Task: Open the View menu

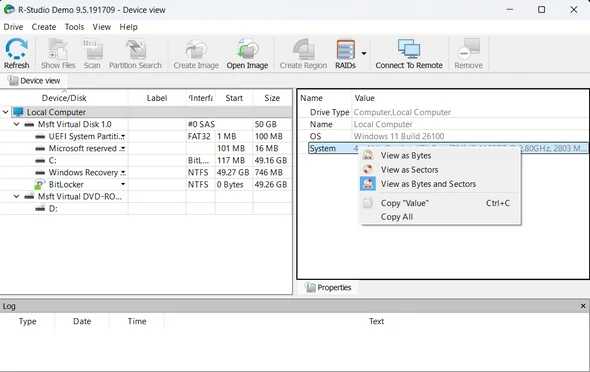Action: click(x=102, y=27)
